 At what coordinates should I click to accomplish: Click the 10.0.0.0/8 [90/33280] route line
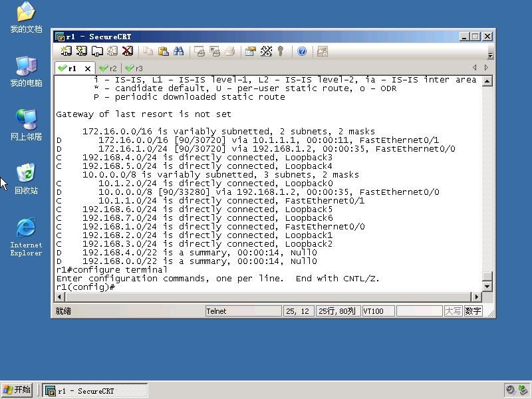click(247, 192)
